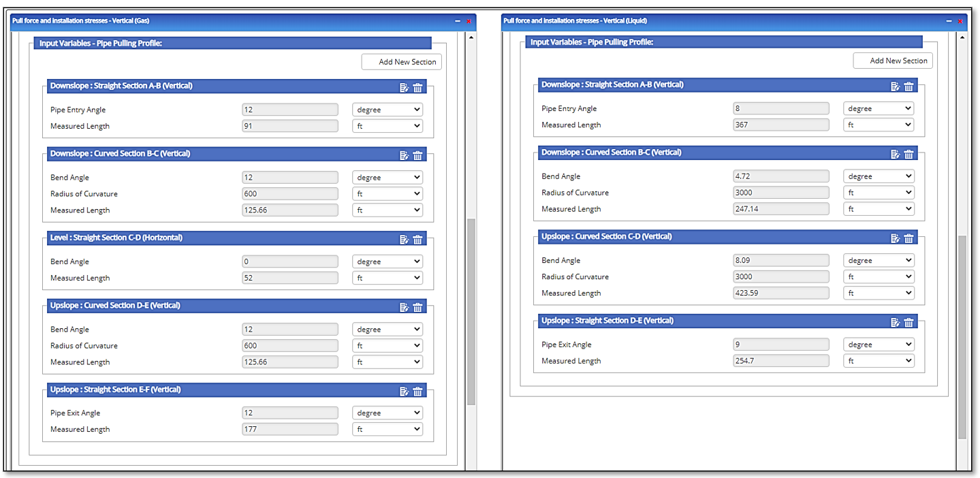Edit Downslope Straight Section A-B in Gas window

tap(404, 87)
